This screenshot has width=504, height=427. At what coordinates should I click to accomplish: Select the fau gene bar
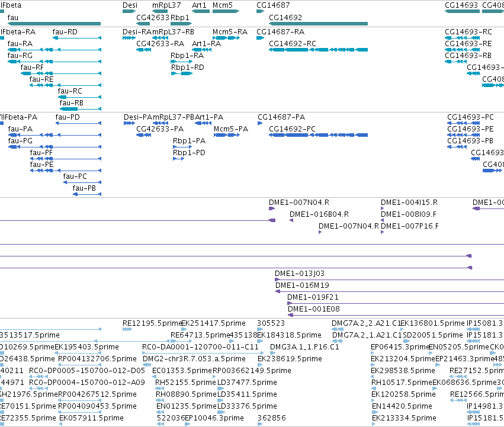pyautogui.click(x=54, y=24)
